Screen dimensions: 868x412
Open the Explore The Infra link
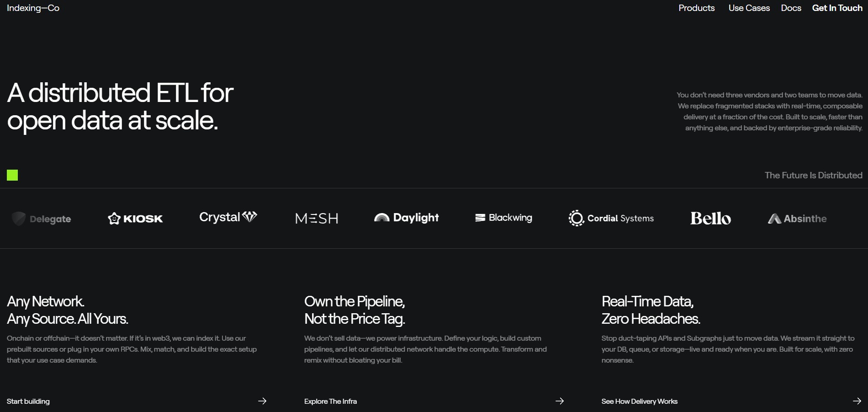[x=330, y=401]
